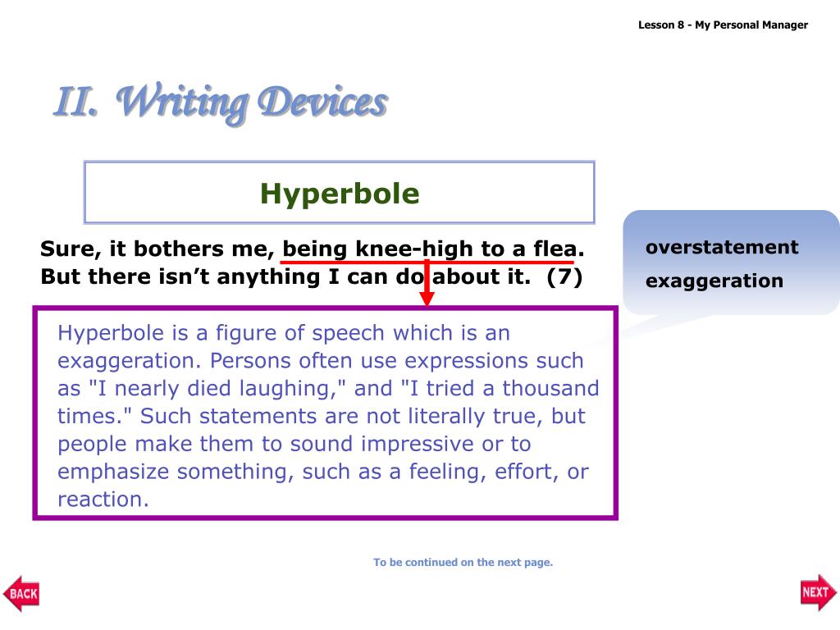Click the underlined phrase 'being knee-high to a flea'
This screenshot has width=840, height=630.
(x=430, y=249)
